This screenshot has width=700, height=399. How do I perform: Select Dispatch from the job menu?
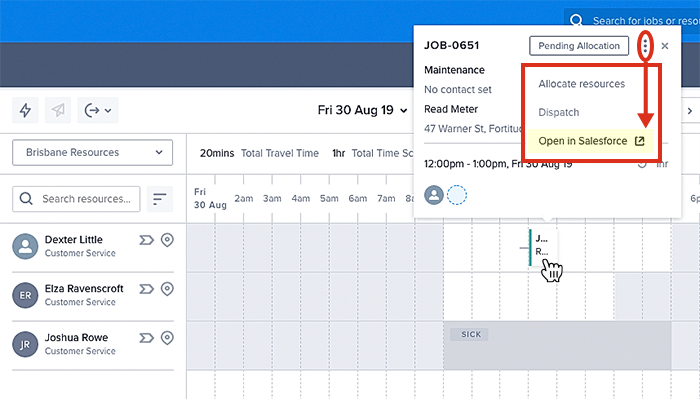point(558,112)
